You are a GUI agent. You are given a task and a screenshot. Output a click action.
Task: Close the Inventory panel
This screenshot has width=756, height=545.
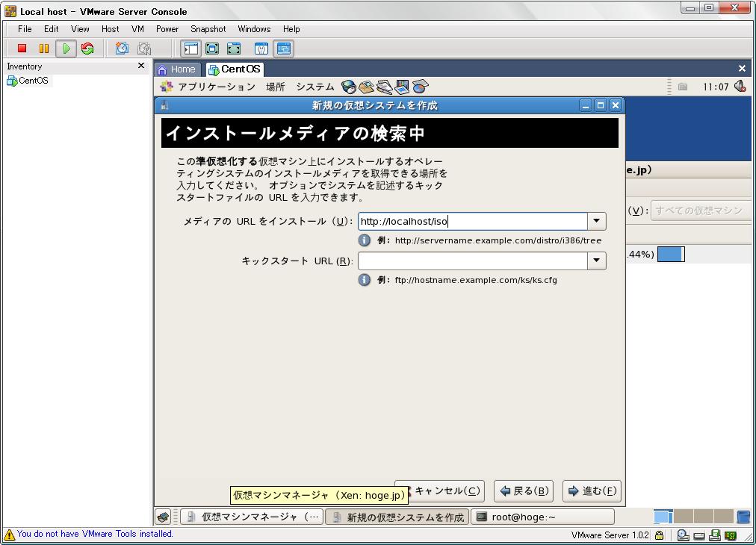(141, 66)
